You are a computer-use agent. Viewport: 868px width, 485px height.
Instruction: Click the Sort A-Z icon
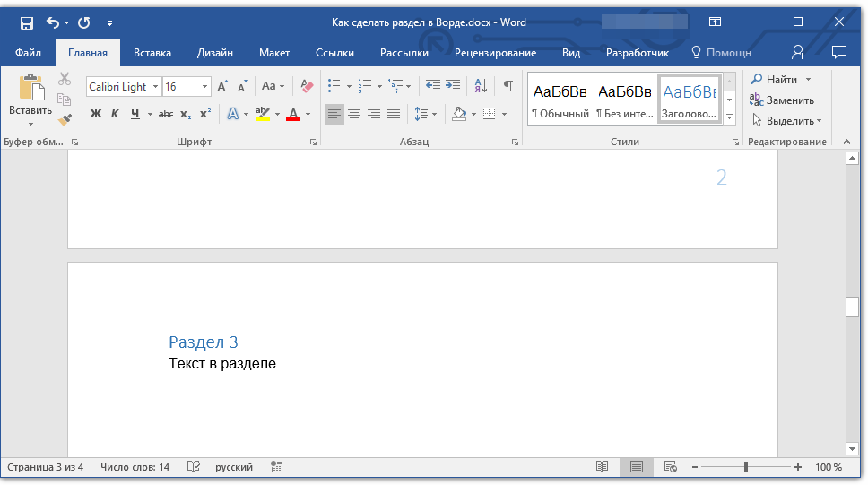coord(481,87)
